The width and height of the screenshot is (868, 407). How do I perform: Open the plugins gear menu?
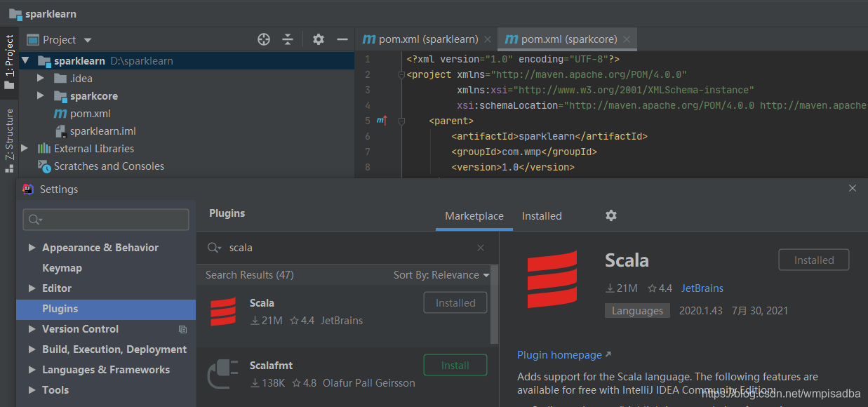(x=611, y=215)
